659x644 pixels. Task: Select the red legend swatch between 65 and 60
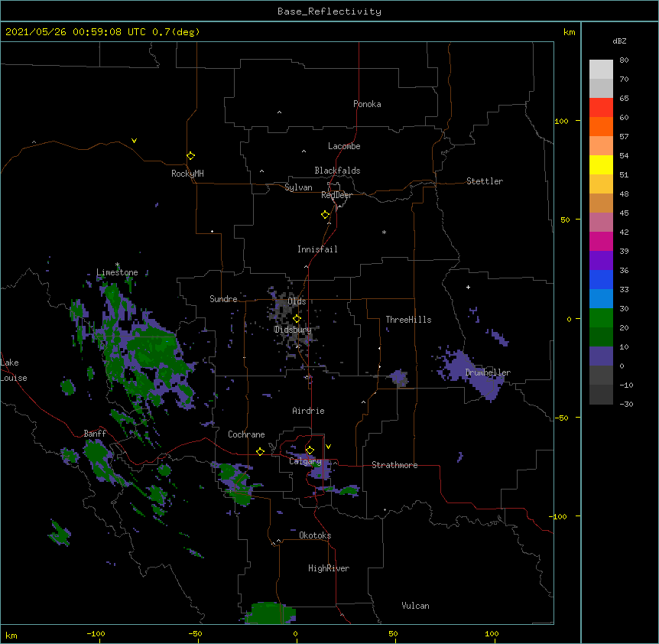601,108
